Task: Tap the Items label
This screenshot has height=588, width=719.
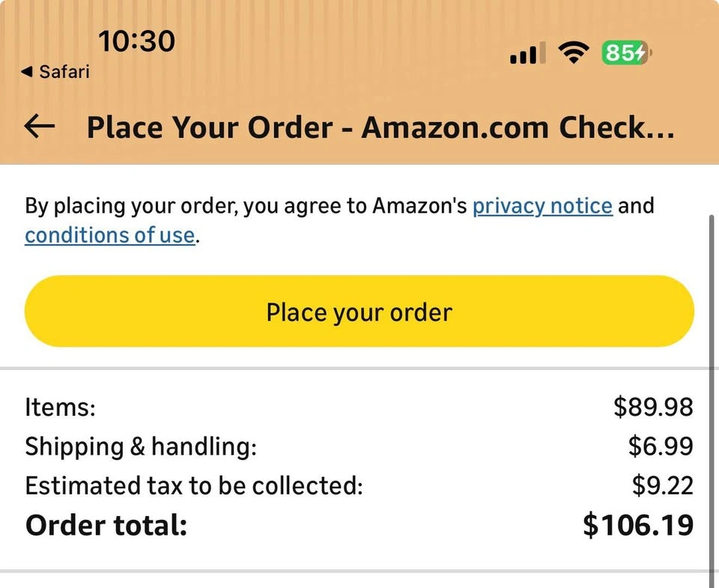Action: 61,407
